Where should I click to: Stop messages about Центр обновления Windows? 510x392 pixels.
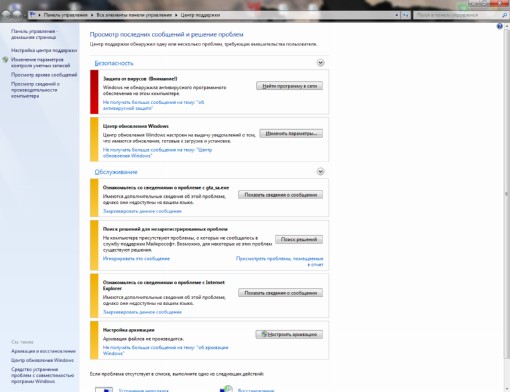(157, 153)
